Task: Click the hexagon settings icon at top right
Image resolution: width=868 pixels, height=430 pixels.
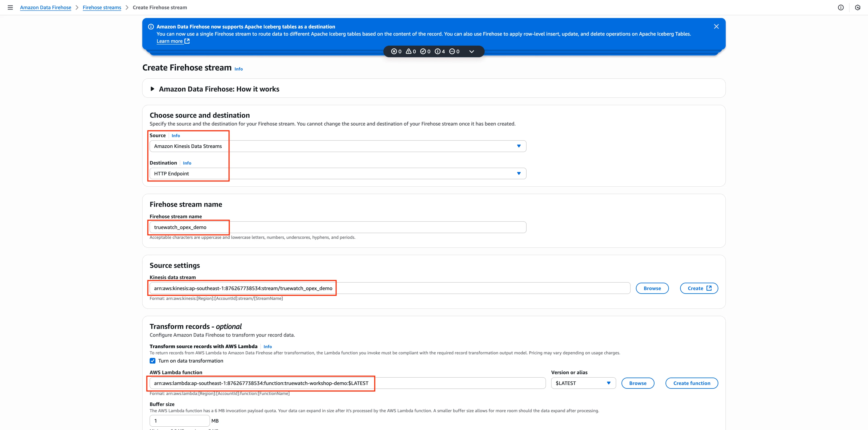Action: tap(858, 7)
